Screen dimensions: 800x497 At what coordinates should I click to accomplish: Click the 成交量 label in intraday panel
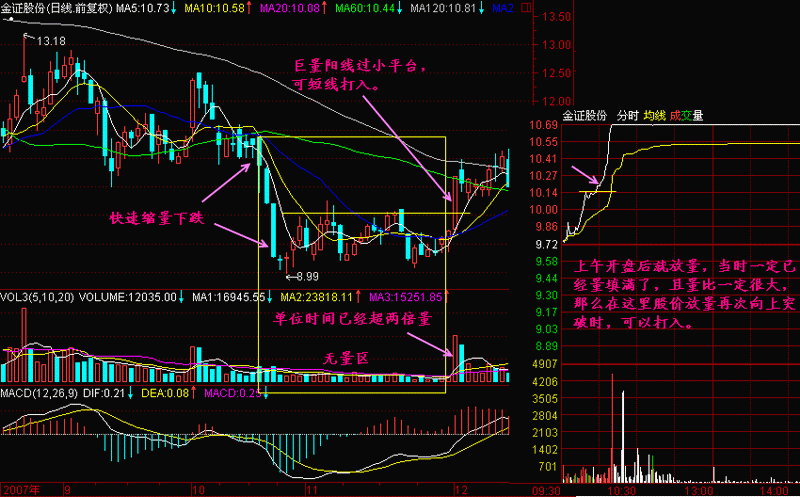686,115
